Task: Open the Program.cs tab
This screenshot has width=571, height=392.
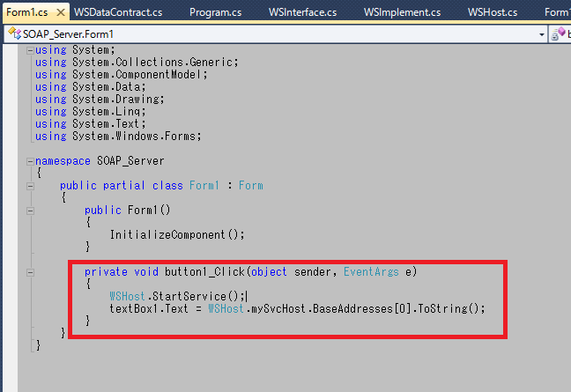Action: point(215,12)
